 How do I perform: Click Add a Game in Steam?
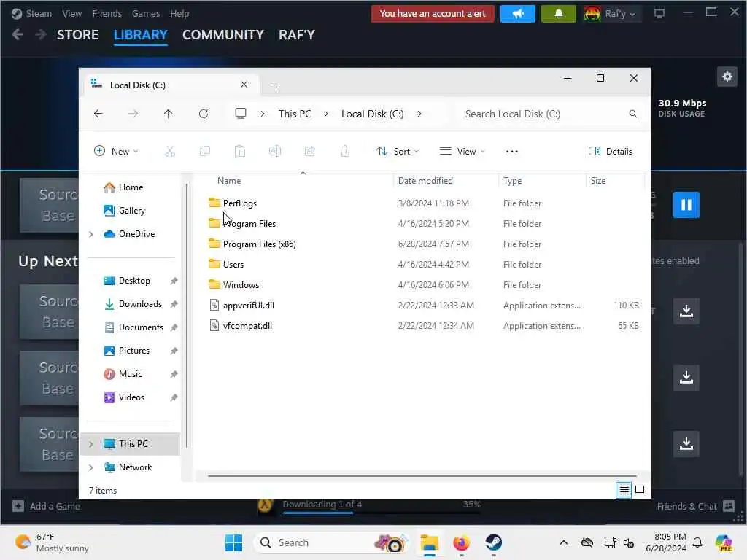pos(46,506)
